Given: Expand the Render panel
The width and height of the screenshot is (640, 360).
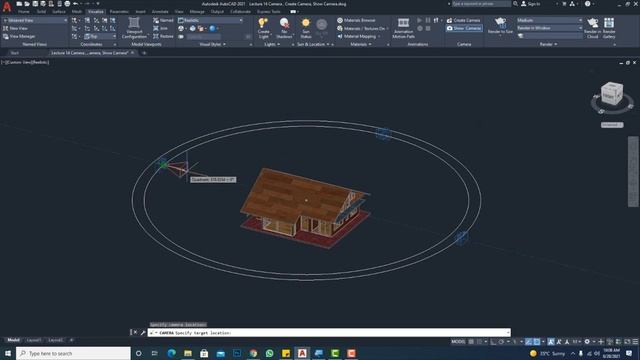Looking at the screenshot, I should click(x=548, y=44).
